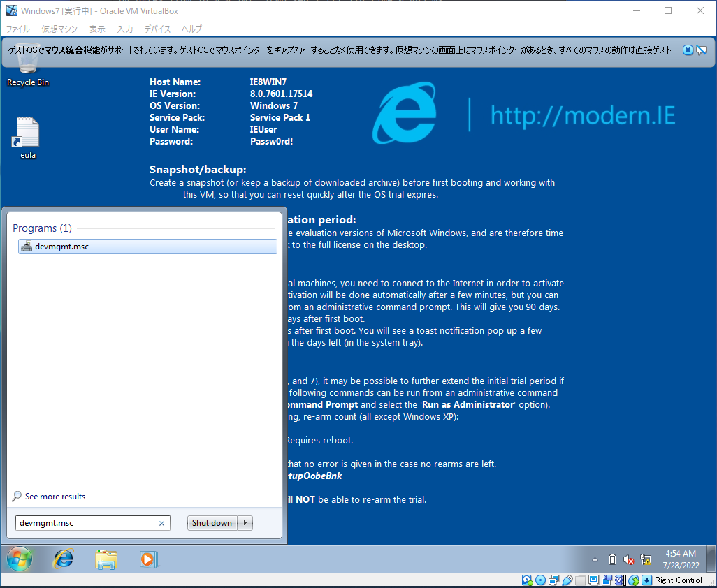Open the ファイル menu

(18, 29)
